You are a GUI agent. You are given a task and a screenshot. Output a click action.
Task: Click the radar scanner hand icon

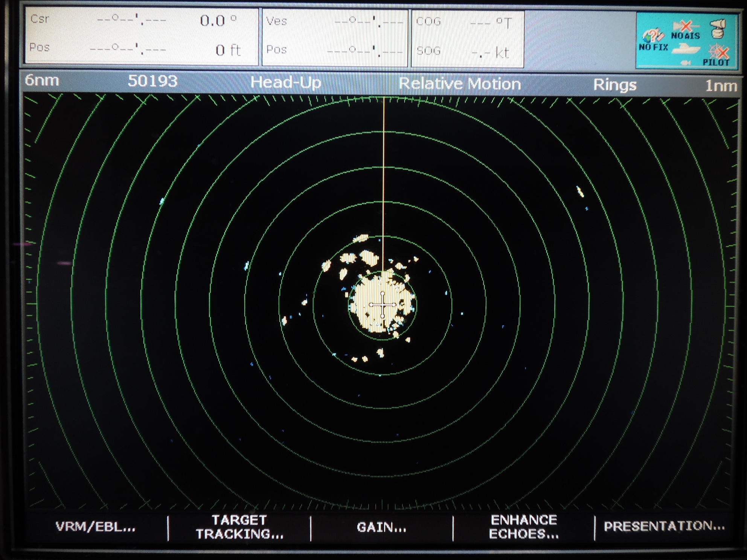[718, 29]
